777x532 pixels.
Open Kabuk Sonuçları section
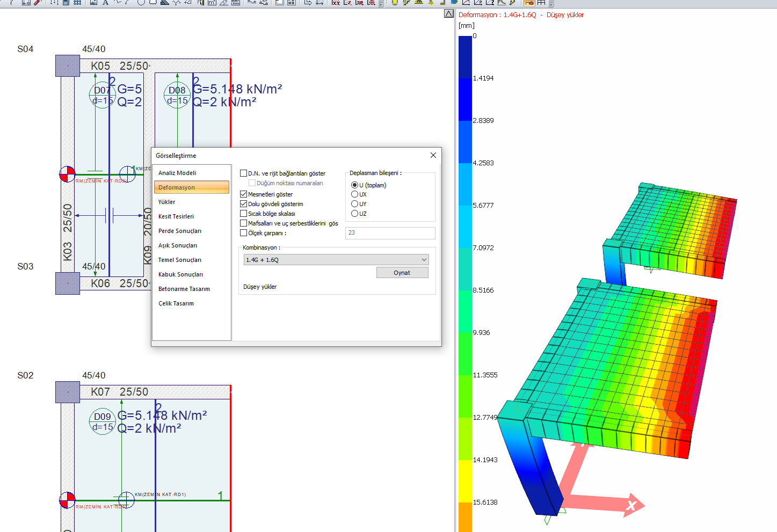[x=191, y=274]
